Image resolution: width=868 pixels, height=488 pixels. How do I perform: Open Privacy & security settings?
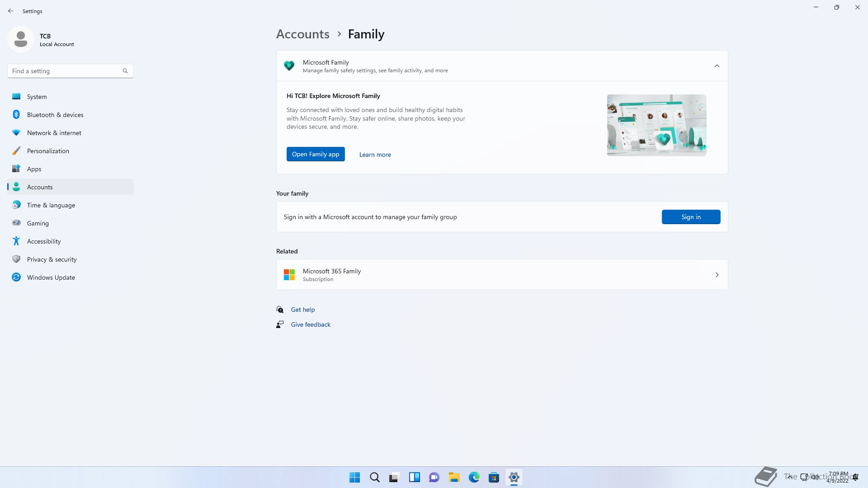[71, 259]
